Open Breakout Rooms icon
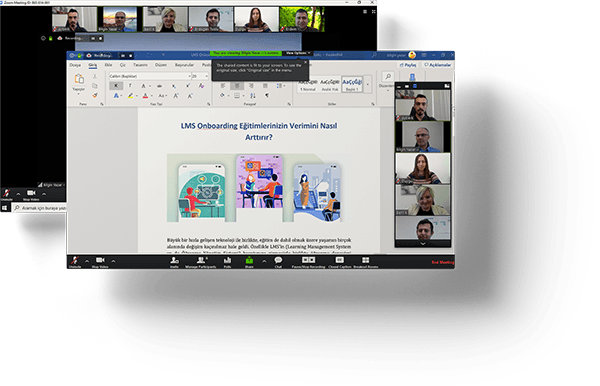 pos(366,261)
